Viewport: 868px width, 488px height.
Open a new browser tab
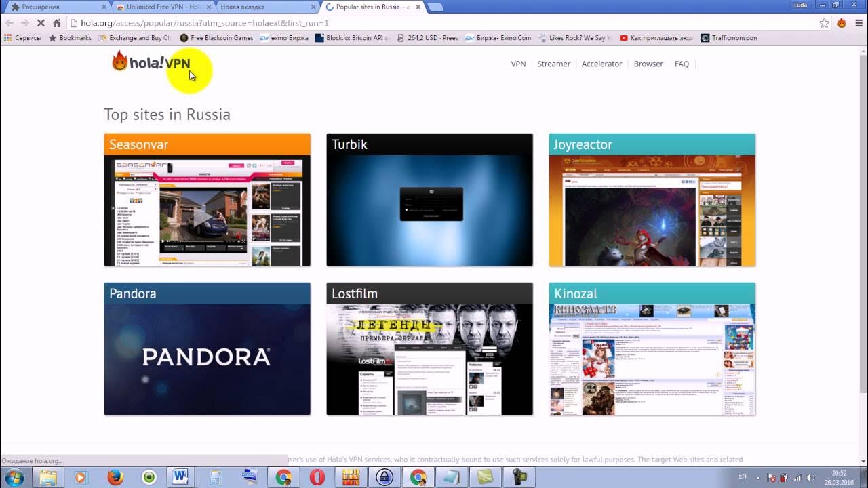(435, 7)
